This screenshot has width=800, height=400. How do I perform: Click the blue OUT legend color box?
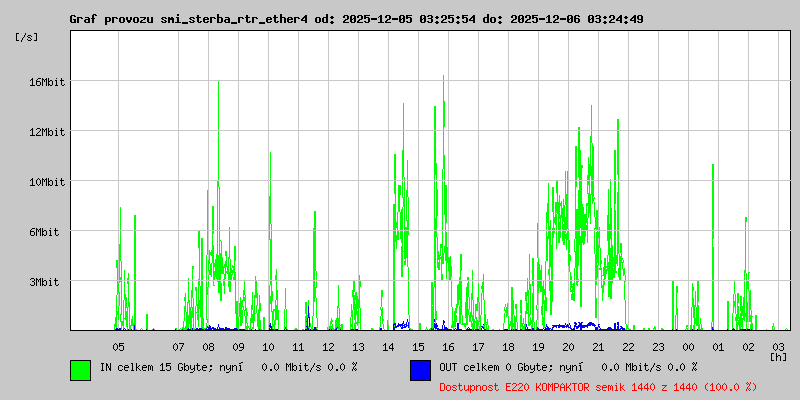[x=420, y=369]
